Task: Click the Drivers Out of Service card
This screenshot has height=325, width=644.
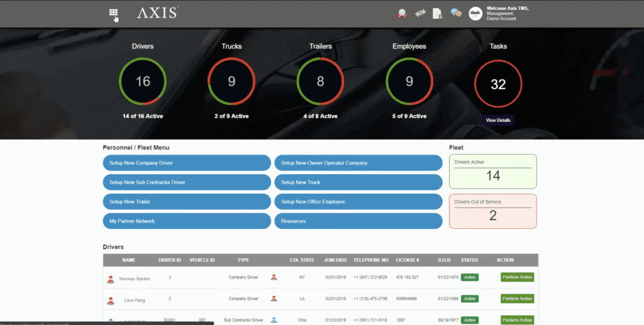Action: point(493,211)
